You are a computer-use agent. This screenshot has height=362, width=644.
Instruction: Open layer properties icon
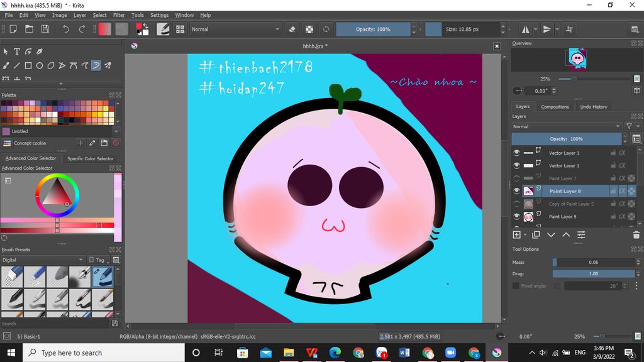click(x=581, y=235)
